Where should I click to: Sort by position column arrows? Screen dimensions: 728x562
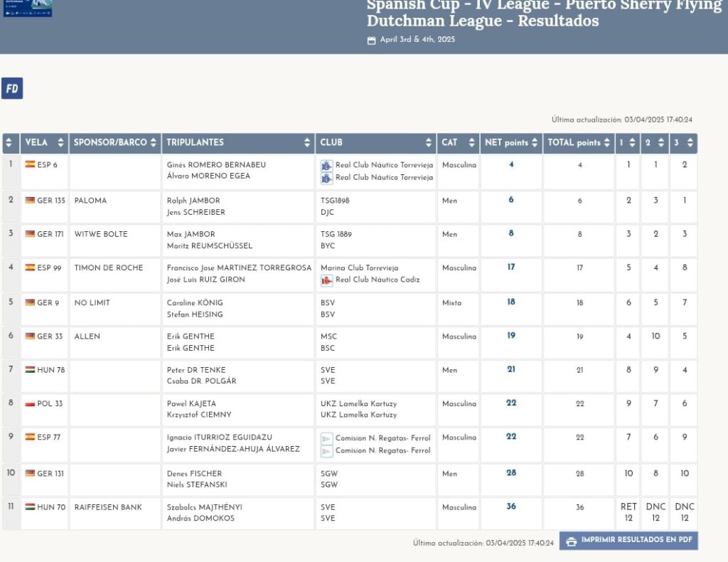[x=9, y=142]
